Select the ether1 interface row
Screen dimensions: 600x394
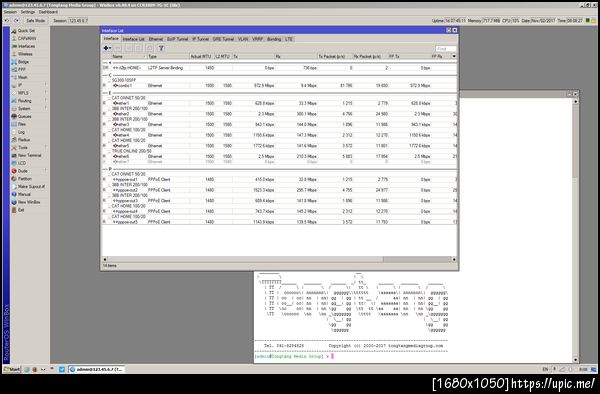pyautogui.click(x=279, y=103)
